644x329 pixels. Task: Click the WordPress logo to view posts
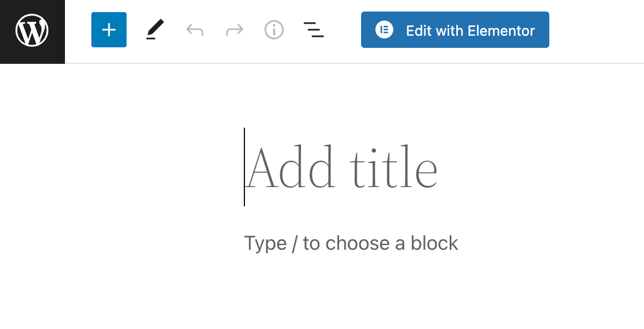pos(32,31)
